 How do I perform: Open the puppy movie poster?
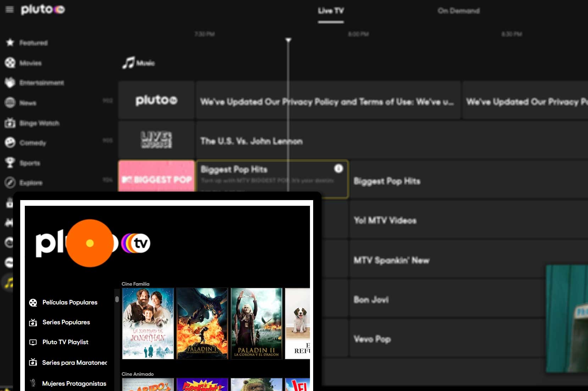tap(298, 324)
